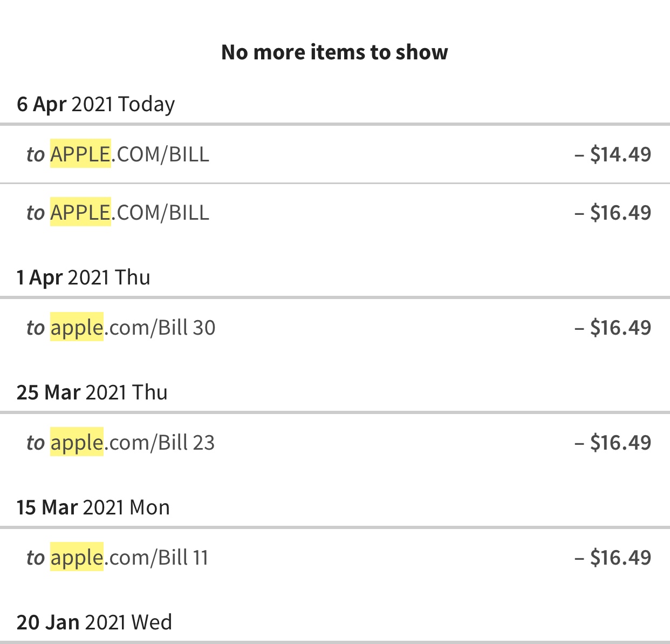Click the APPLE.COM/BILL merchant name in second row
Viewport: 670px width, 644px height.
point(129,212)
